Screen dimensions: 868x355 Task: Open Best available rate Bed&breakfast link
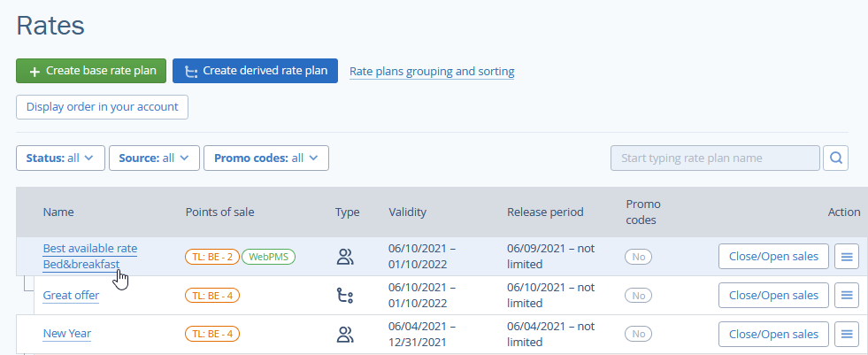coord(89,256)
